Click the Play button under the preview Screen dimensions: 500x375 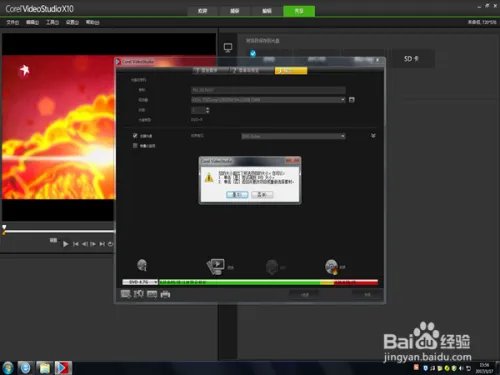66,244
